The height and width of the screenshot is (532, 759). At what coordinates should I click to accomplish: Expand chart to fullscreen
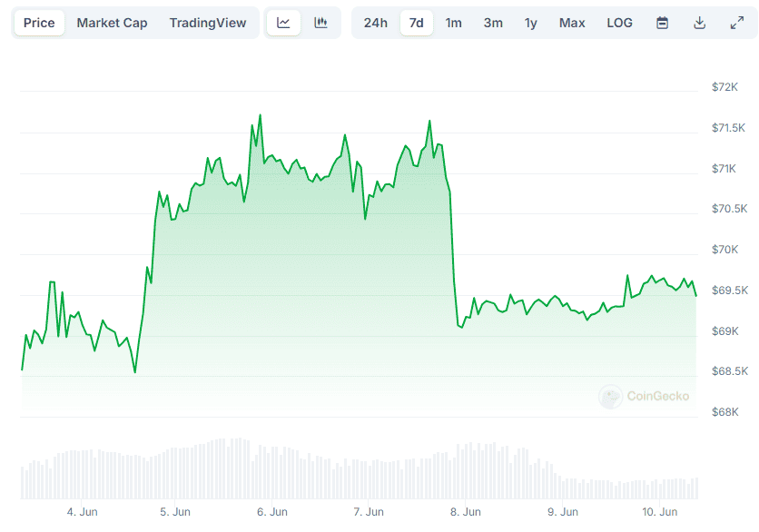736,23
